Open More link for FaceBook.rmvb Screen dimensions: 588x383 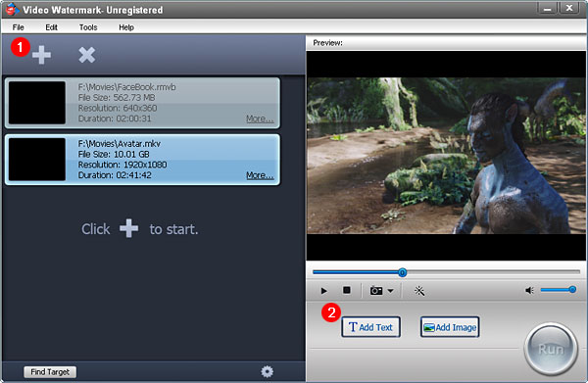(x=260, y=119)
